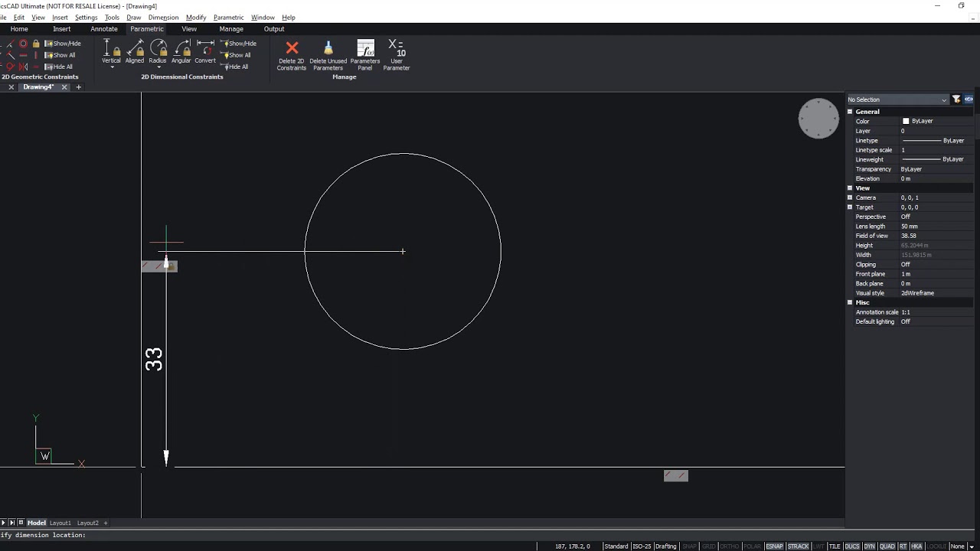This screenshot has width=980, height=551.
Task: Show All dimensional constraints
Action: [x=236, y=55]
